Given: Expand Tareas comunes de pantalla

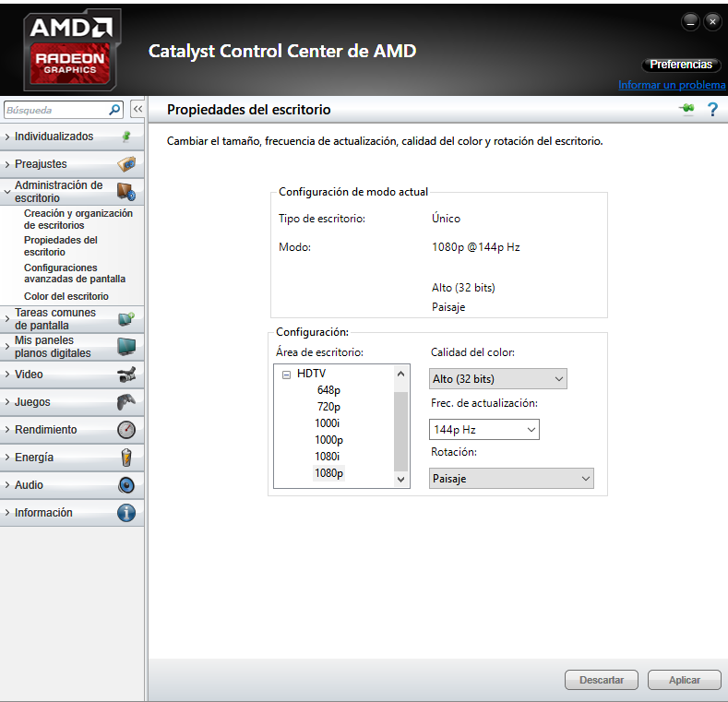Looking at the screenshot, I should pos(7,319).
